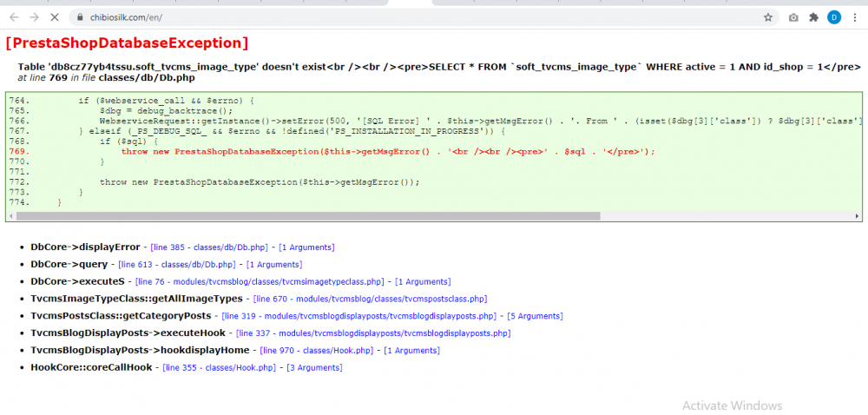The image size is (868, 415).
Task: Click 'DbCore->query' text
Action: coord(69,265)
